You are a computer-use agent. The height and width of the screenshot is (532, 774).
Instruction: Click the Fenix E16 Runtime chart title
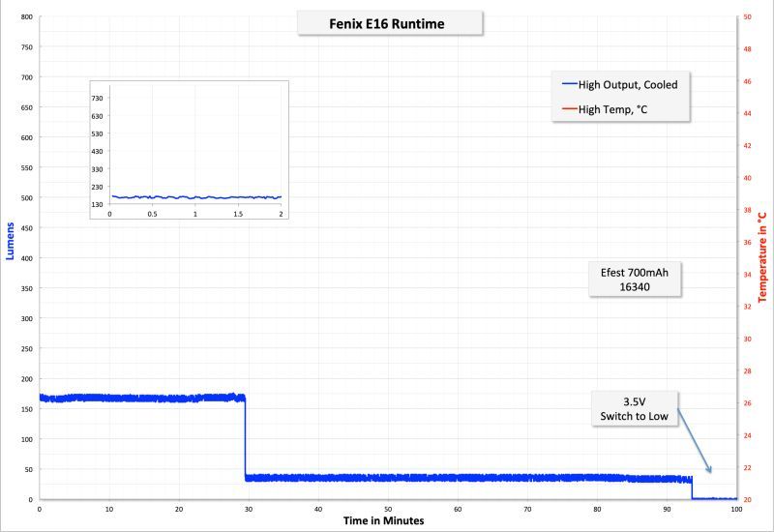pos(386,23)
